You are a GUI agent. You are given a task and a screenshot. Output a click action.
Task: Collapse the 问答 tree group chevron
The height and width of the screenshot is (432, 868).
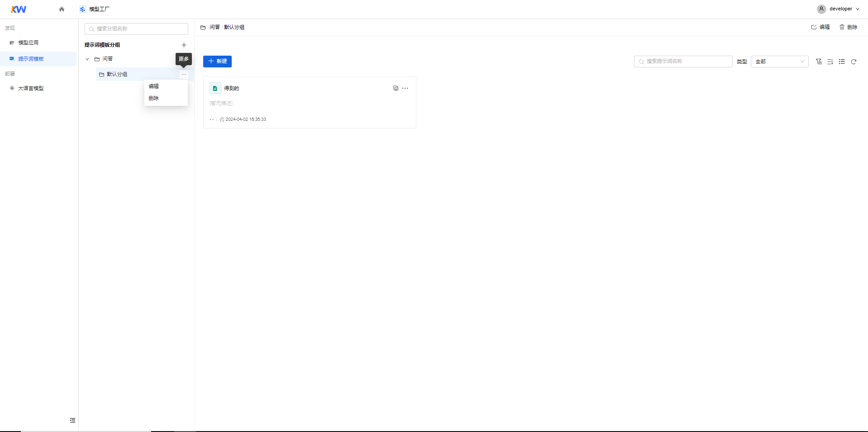tap(87, 59)
